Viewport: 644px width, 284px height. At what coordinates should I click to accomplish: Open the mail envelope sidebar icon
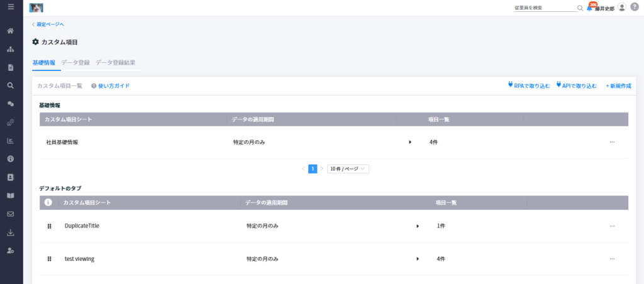tap(11, 214)
